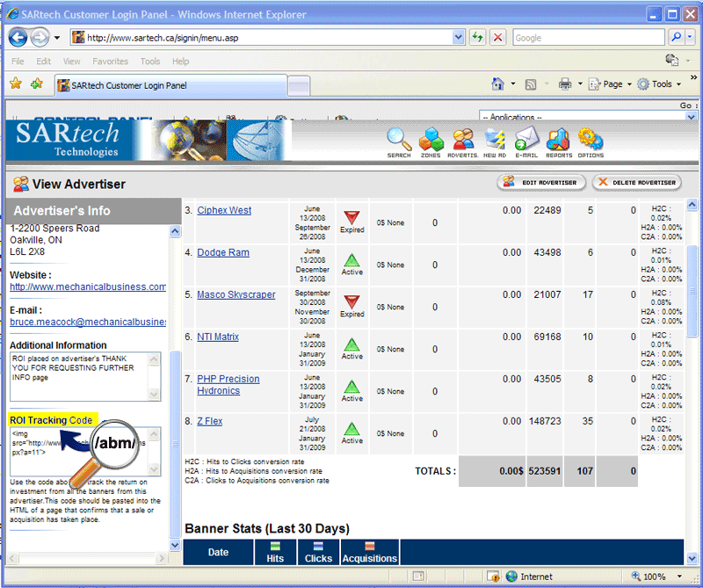Screen dimensions: 703x588
Task: Open the Tools menu in the menu bar
Action: coord(150,61)
